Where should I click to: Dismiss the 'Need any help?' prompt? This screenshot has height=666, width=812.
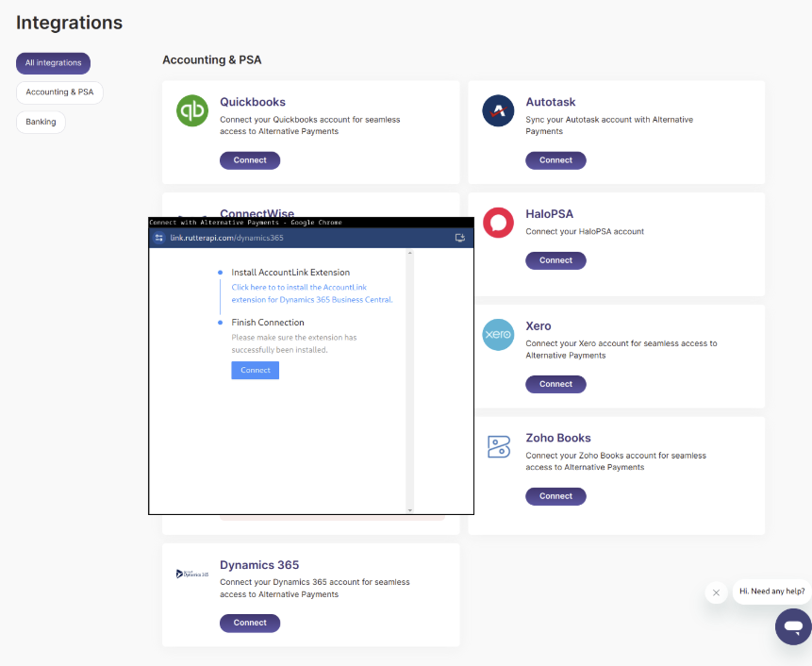716,592
